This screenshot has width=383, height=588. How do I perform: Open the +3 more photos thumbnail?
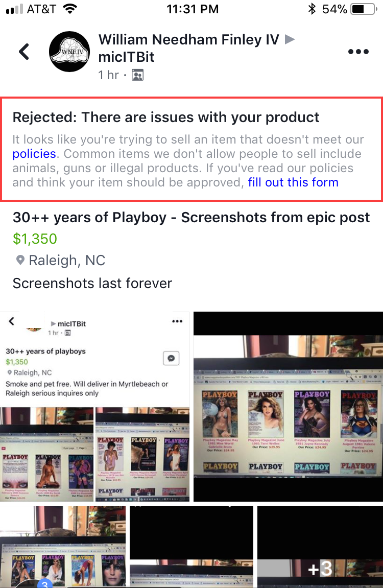tap(320, 547)
